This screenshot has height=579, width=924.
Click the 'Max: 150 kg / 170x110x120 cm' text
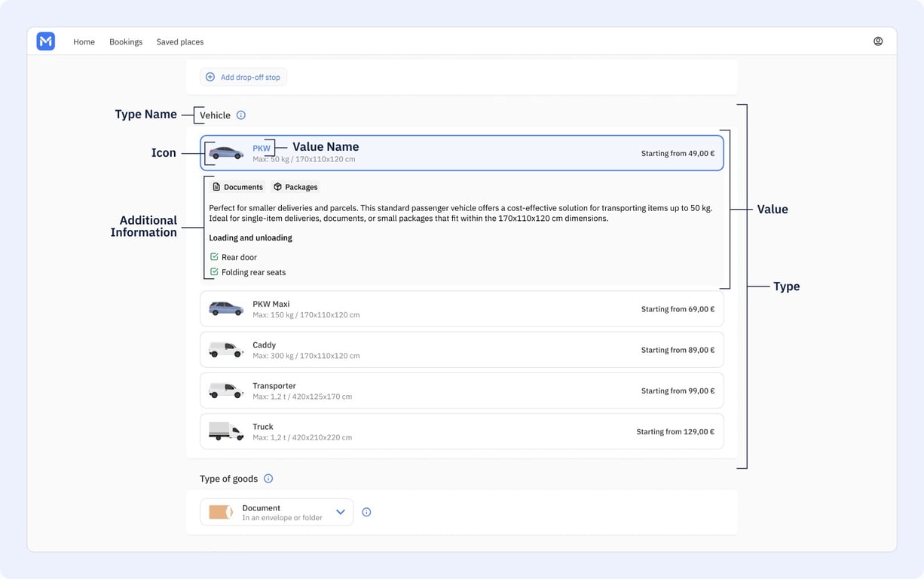(306, 314)
